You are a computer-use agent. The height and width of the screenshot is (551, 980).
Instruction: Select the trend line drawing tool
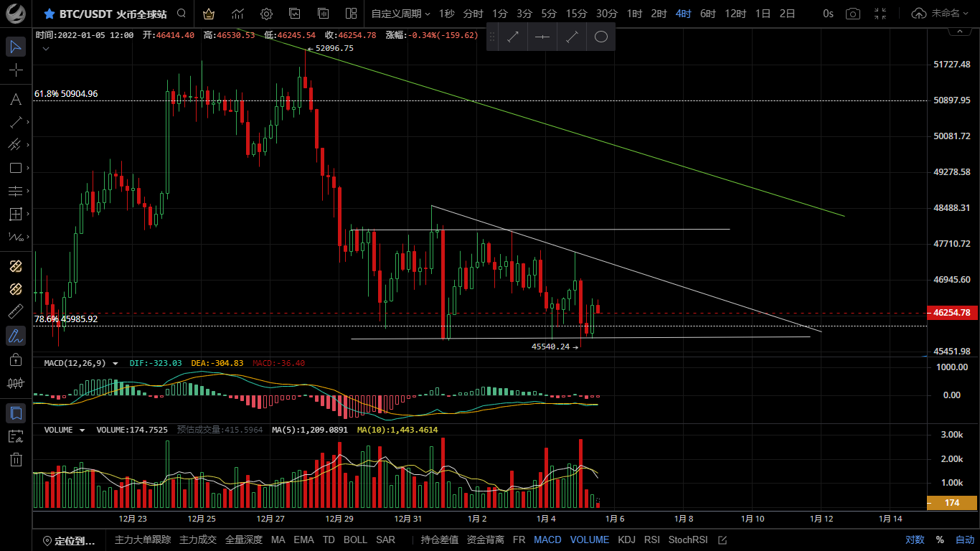click(x=16, y=122)
